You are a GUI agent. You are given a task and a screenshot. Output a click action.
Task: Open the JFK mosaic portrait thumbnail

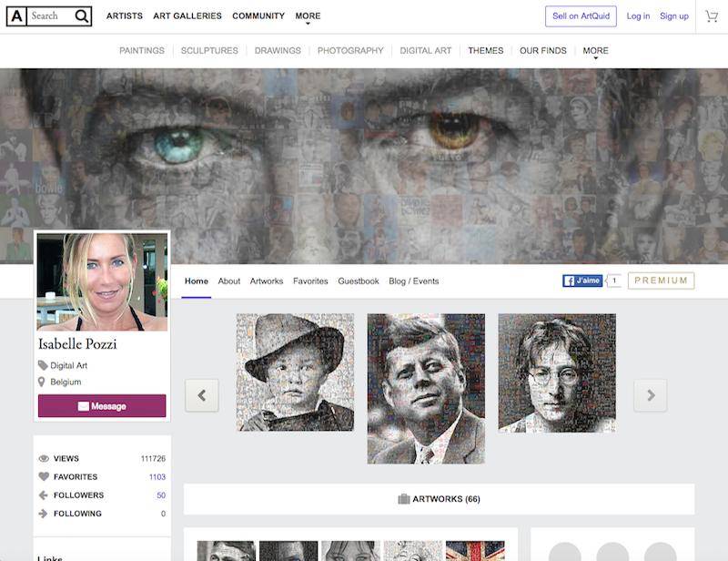(426, 389)
